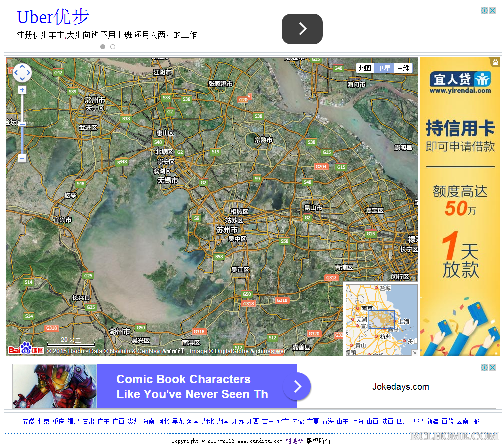Open the 海南 province link
Screen dimensions: 502x448
click(x=148, y=421)
